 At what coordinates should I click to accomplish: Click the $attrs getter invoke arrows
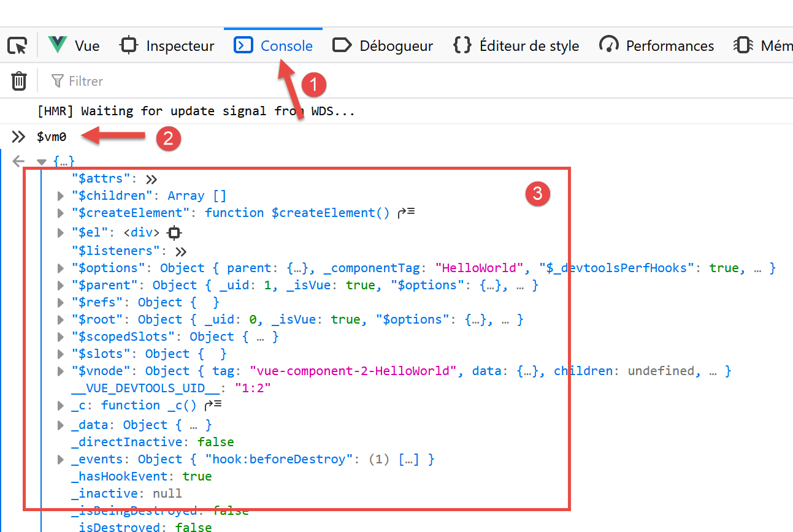[x=151, y=179]
